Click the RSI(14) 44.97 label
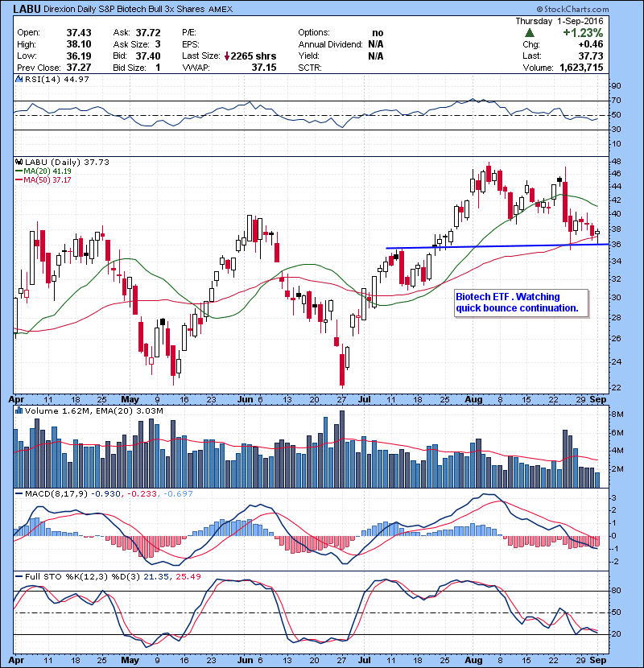Image resolution: width=644 pixels, height=668 pixels. click(56, 79)
